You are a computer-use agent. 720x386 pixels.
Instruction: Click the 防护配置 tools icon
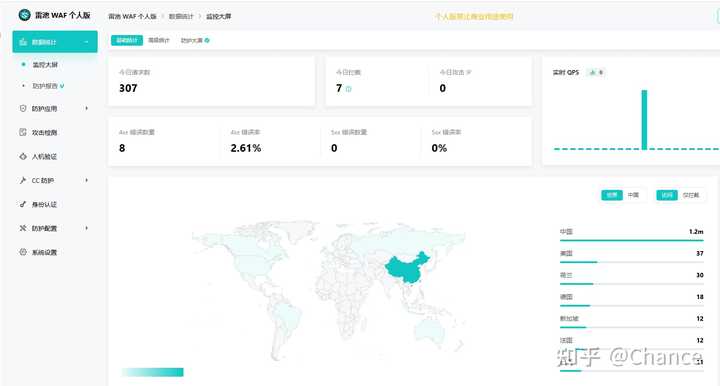[23, 228]
